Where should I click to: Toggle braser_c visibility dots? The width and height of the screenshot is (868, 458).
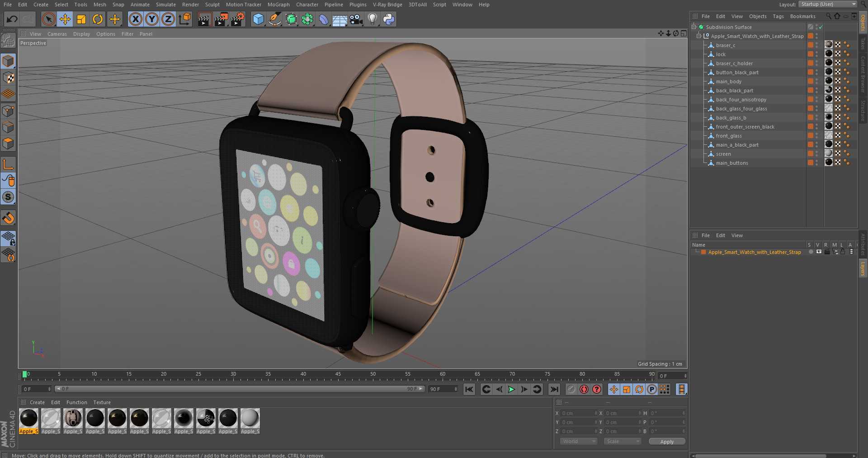pyautogui.click(x=817, y=45)
